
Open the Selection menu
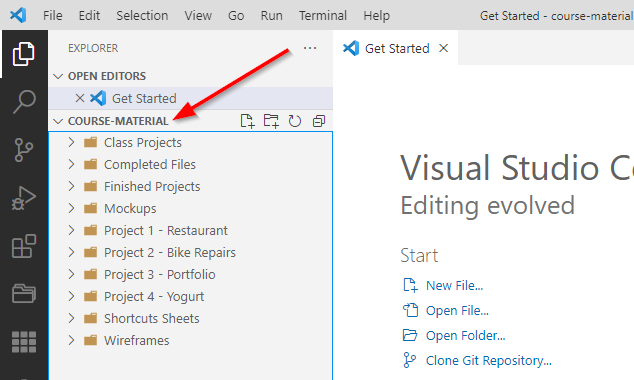pyautogui.click(x=142, y=15)
